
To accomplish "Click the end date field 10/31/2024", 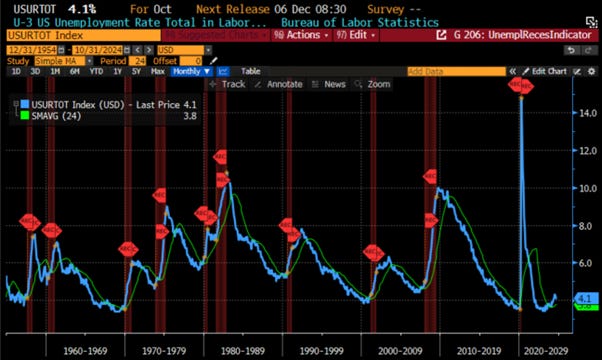I will click(98, 50).
